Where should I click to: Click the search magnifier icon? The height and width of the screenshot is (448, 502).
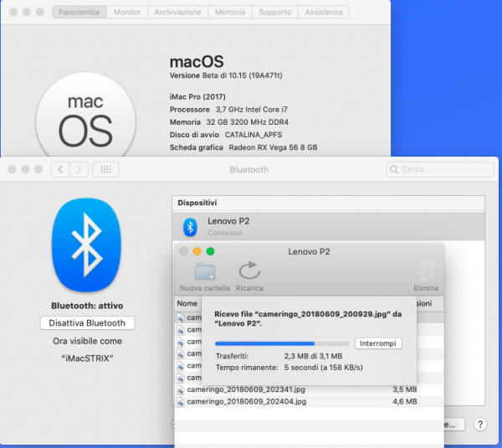pos(394,169)
